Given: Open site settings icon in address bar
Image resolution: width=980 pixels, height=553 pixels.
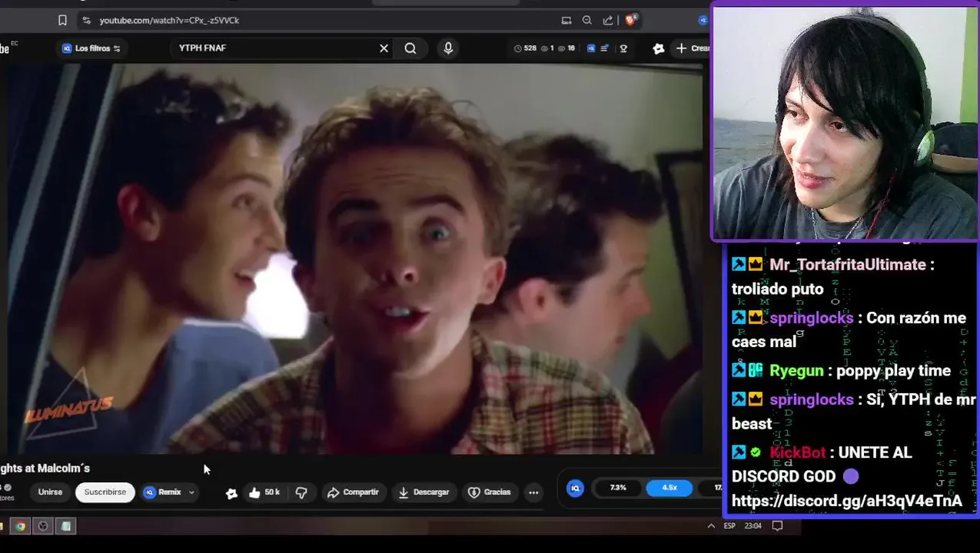Looking at the screenshot, I should click(86, 20).
